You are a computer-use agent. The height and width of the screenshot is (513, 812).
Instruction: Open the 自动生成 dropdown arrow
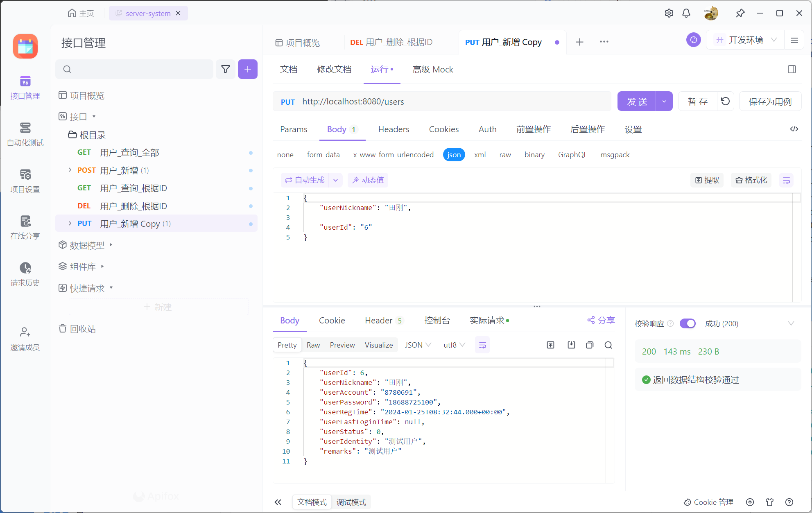[x=335, y=180]
